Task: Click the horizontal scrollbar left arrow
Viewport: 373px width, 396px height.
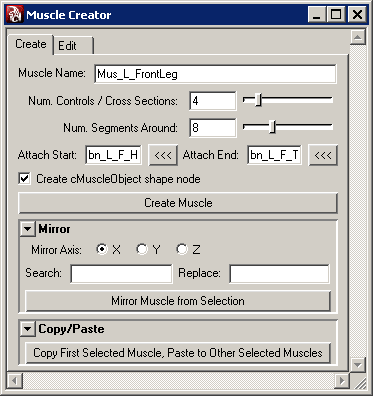Action: click(x=15, y=380)
